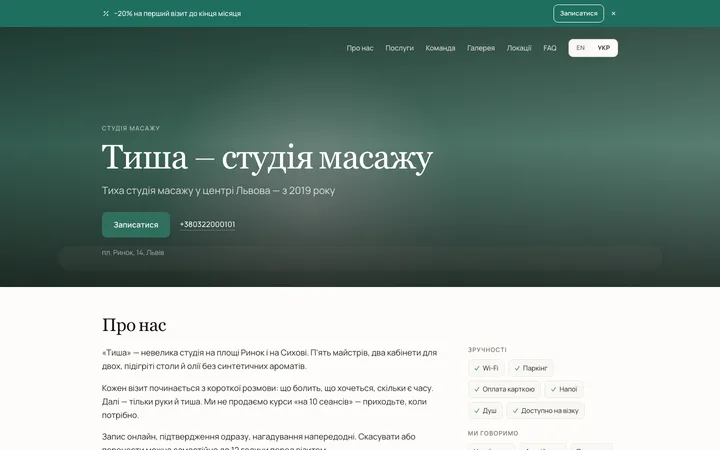Open the FAQ nav link

tap(550, 48)
